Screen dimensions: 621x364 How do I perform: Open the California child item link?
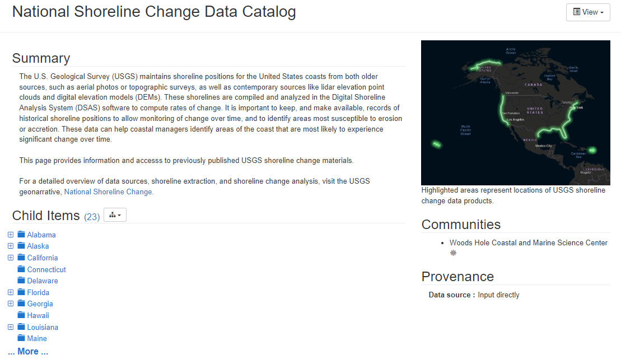tap(43, 258)
